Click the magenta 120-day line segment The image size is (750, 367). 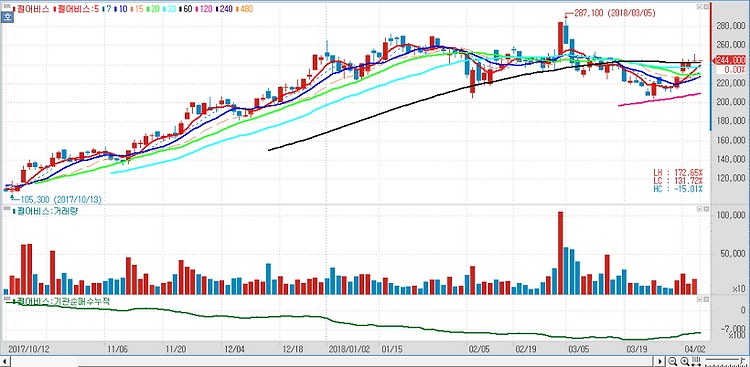click(659, 100)
